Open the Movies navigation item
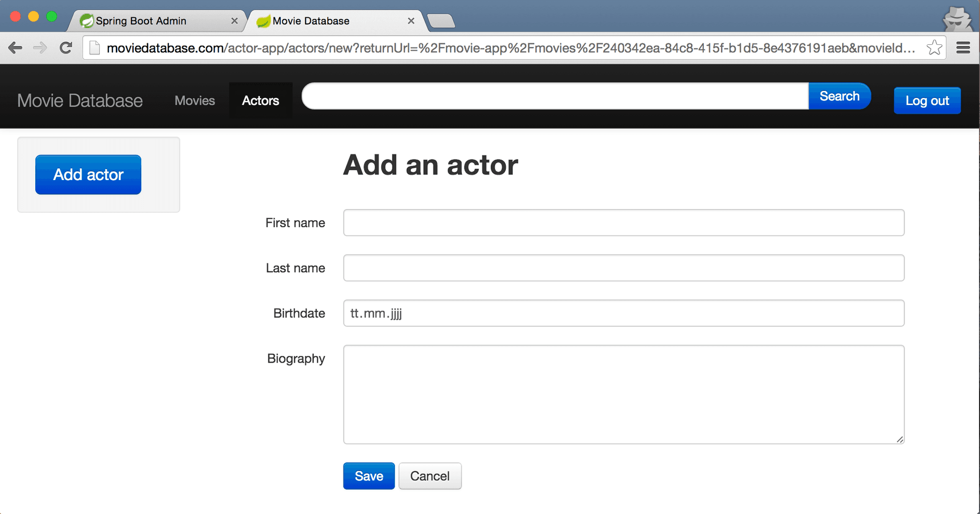 click(x=194, y=100)
